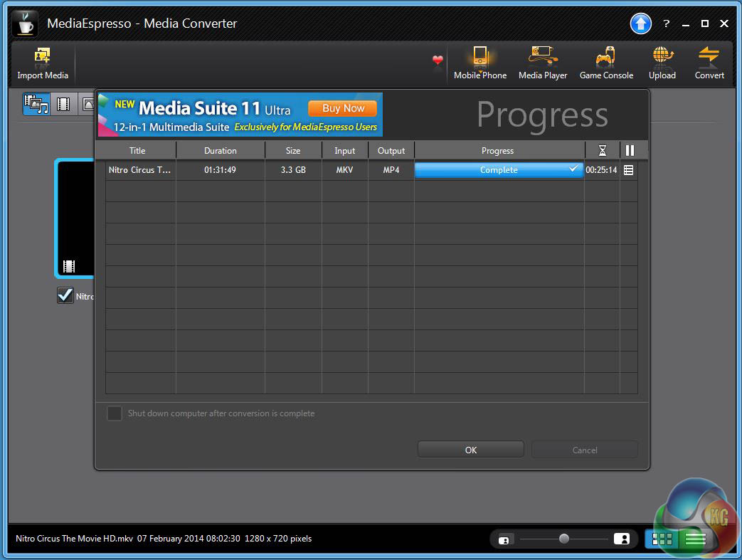Select the Mobile Phone device profile
742x560 pixels.
(480, 57)
